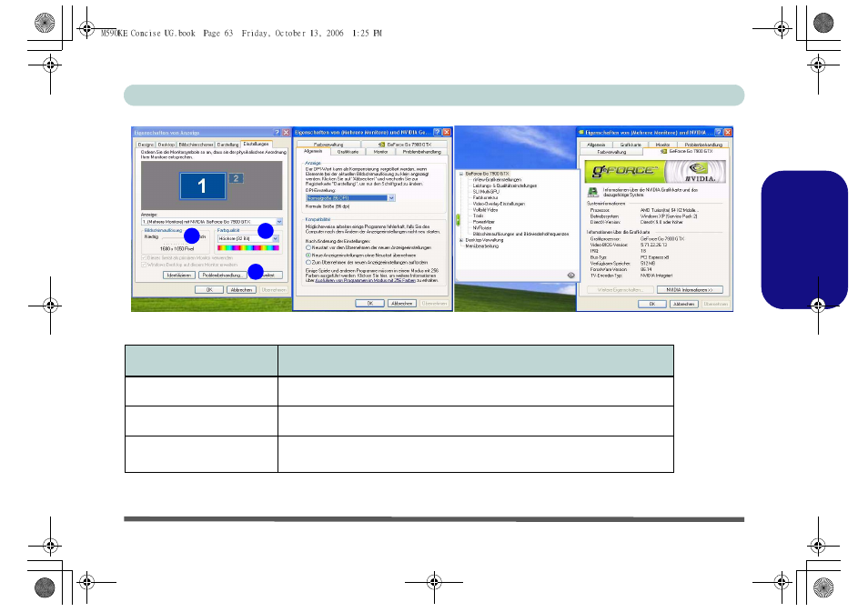This screenshot has height=612, width=868.
Task: Switch to the Bildschirmschoner tab
Action: coord(196,144)
